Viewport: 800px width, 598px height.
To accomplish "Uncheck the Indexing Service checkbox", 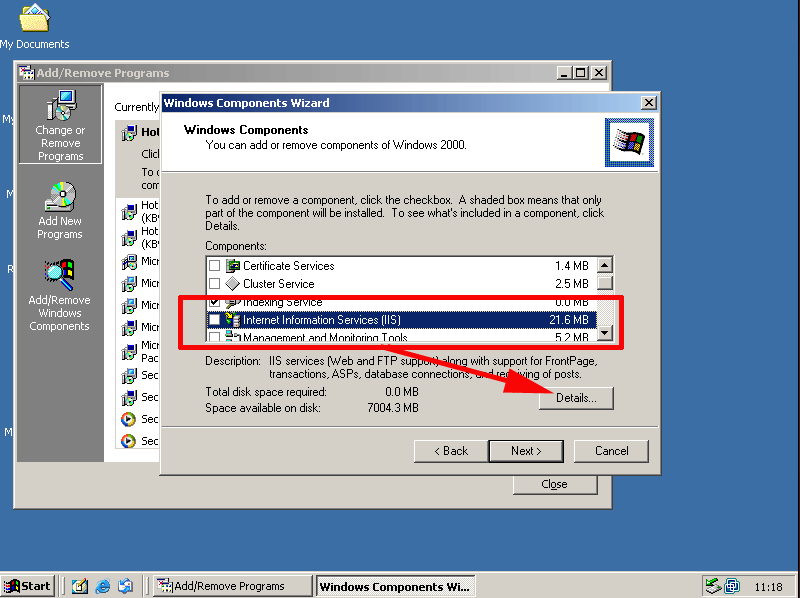I will tap(214, 302).
